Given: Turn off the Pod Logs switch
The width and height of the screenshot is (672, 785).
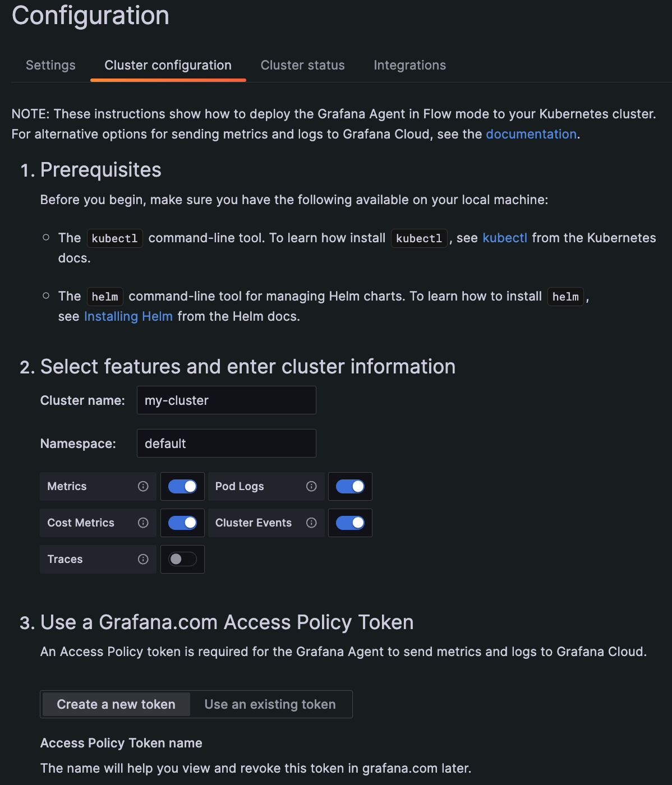Looking at the screenshot, I should (x=350, y=486).
